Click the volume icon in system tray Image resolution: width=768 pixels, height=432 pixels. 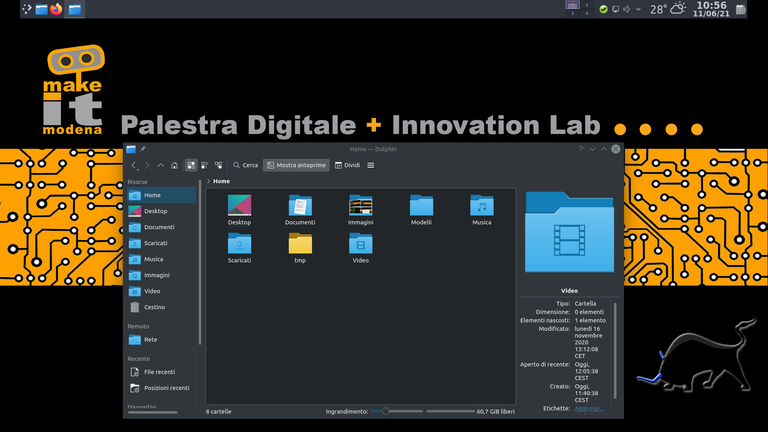[x=627, y=9]
